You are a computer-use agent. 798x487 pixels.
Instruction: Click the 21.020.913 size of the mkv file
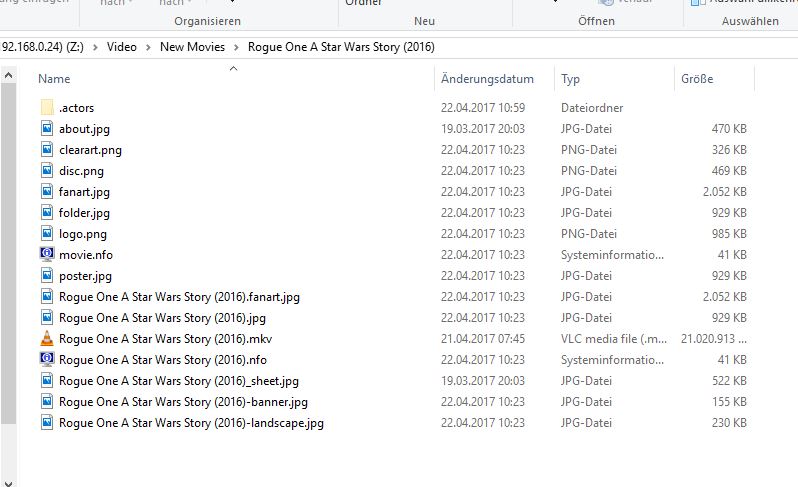714,339
